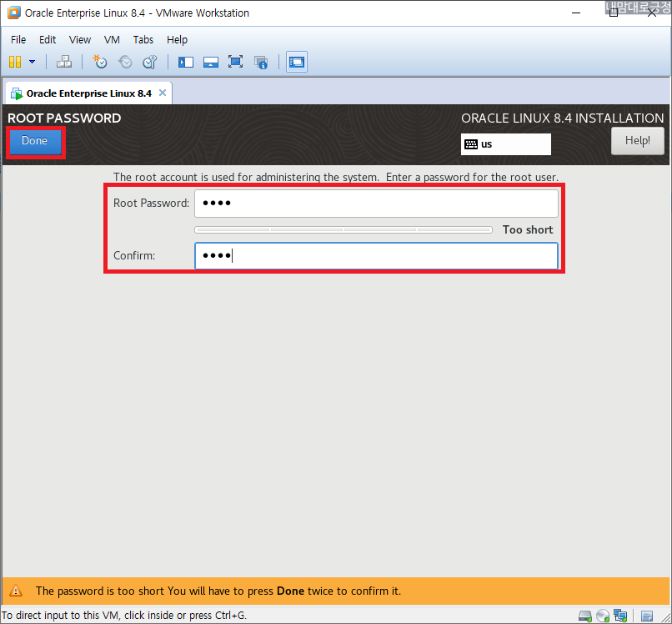
Task: Enter full screen mode
Action: [235, 62]
